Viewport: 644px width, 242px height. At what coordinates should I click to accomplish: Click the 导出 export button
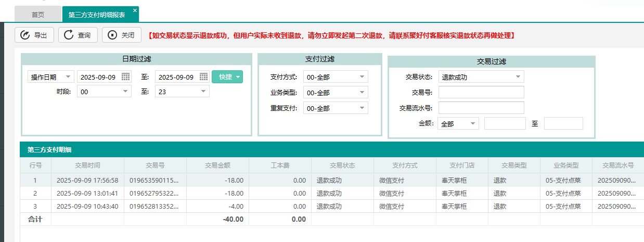point(34,35)
